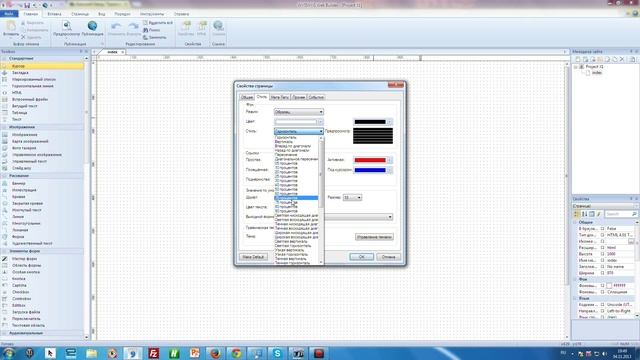This screenshot has height=360, width=640.
Task: Click the Вернуть redo arrow
Action: (x=133, y=27)
